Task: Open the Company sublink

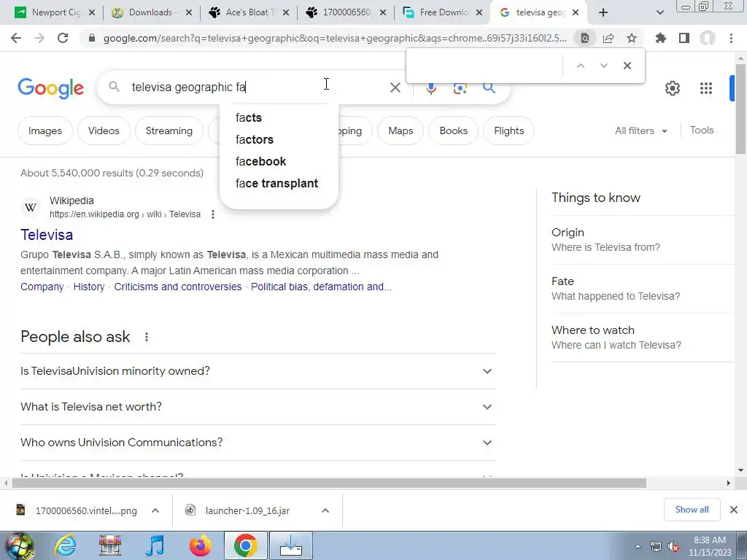Action: click(42, 287)
